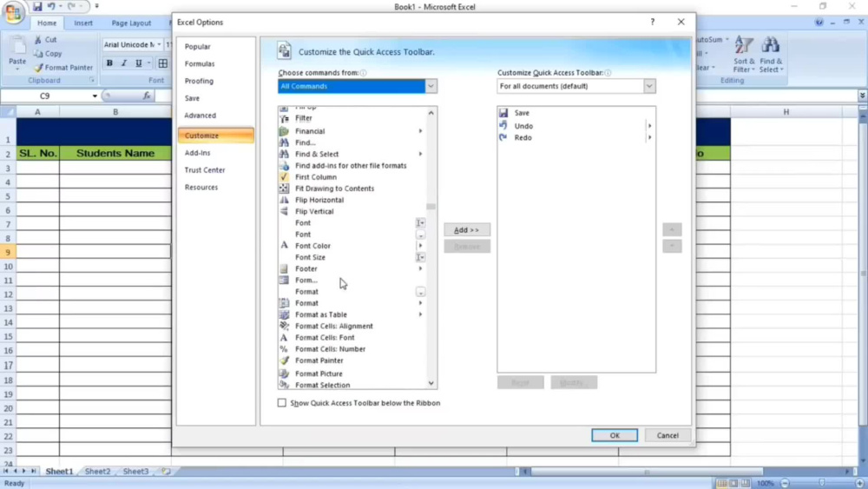
Task: Open the Choose commands from dropdown
Action: coord(431,86)
